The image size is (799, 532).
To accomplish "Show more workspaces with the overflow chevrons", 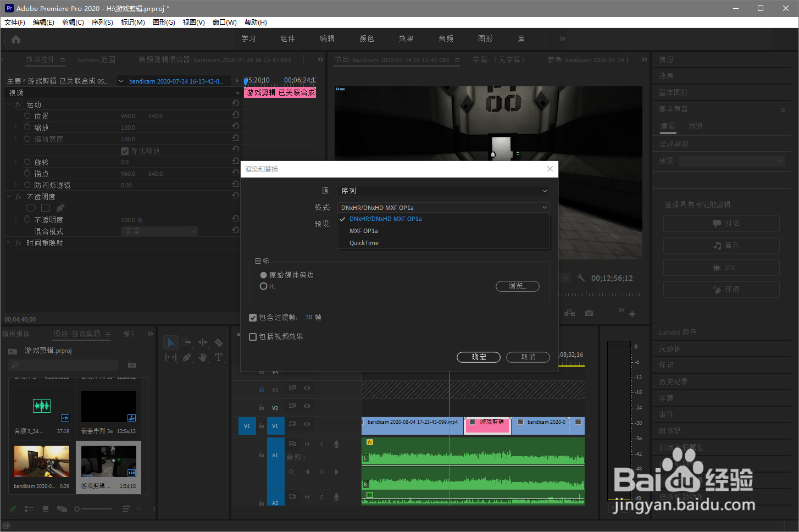I will (x=562, y=38).
